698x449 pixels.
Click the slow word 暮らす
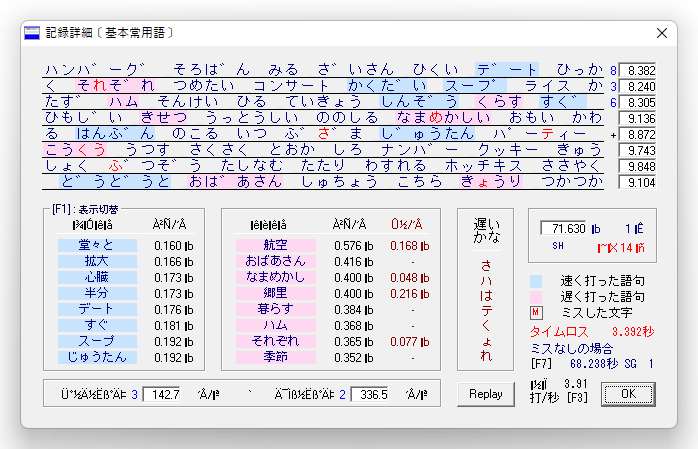[276, 309]
